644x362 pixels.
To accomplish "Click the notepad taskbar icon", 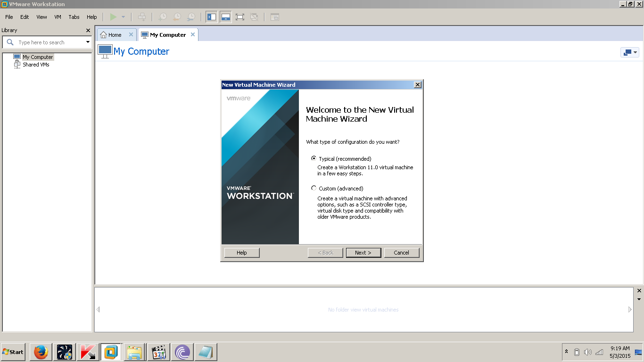I will [x=206, y=352].
